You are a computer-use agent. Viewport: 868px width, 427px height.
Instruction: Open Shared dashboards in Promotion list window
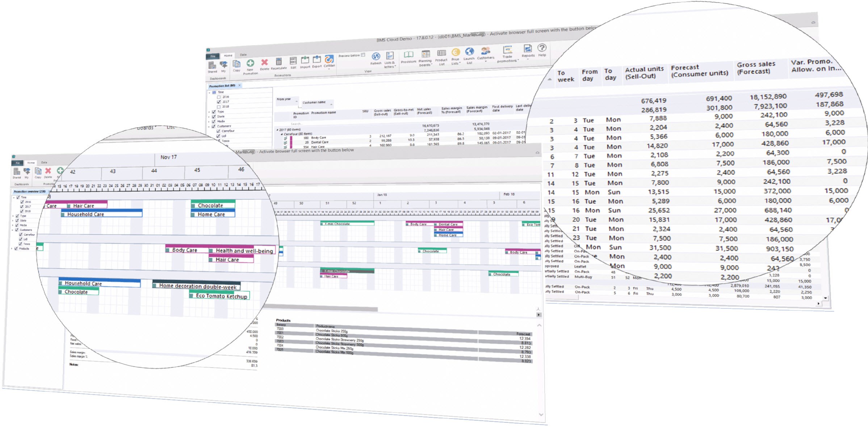click(212, 67)
